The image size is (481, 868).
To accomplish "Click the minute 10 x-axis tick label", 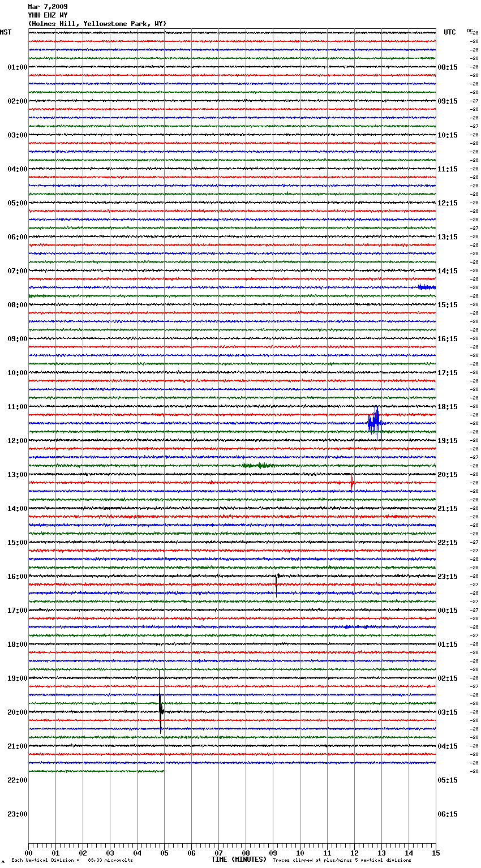I will 300,853.
